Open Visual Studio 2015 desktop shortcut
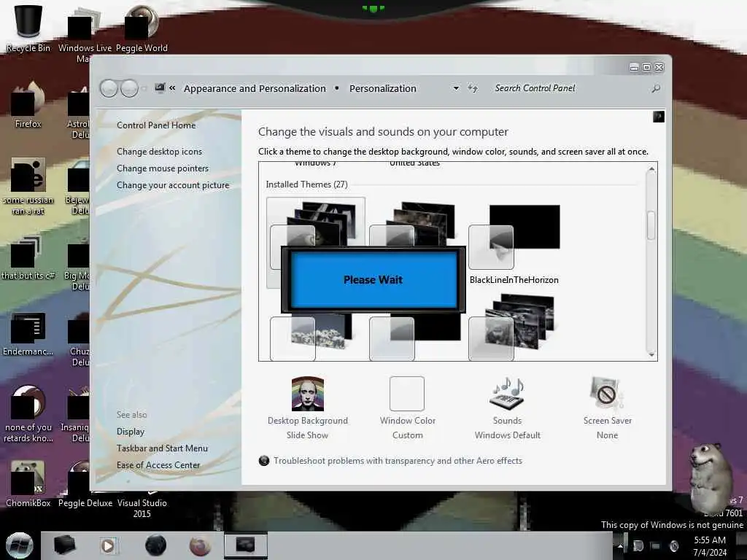 pyautogui.click(x=142, y=503)
